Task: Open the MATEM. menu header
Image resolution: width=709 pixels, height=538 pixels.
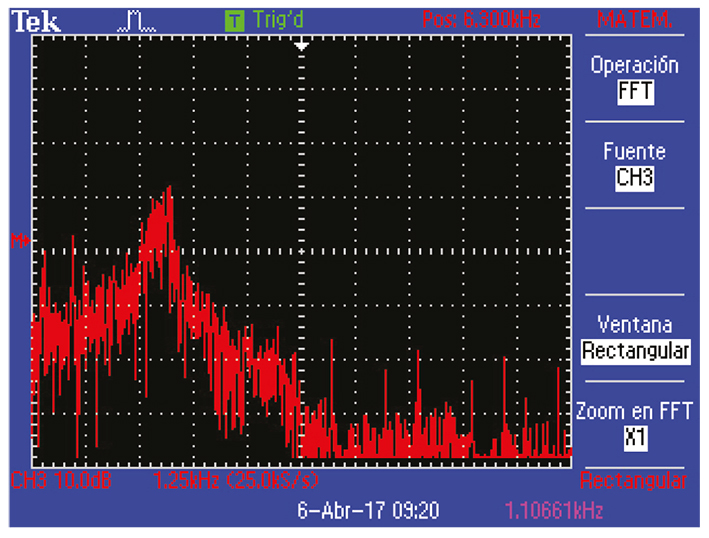Action: (634, 20)
